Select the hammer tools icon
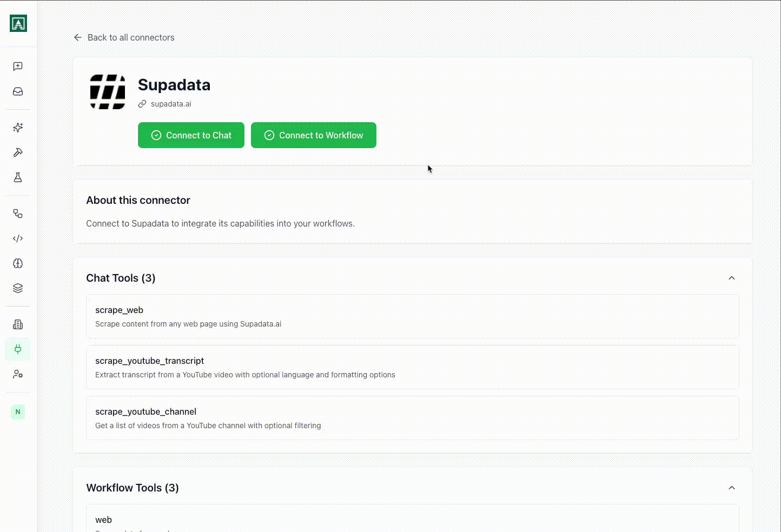This screenshot has width=781, height=532. [18, 152]
